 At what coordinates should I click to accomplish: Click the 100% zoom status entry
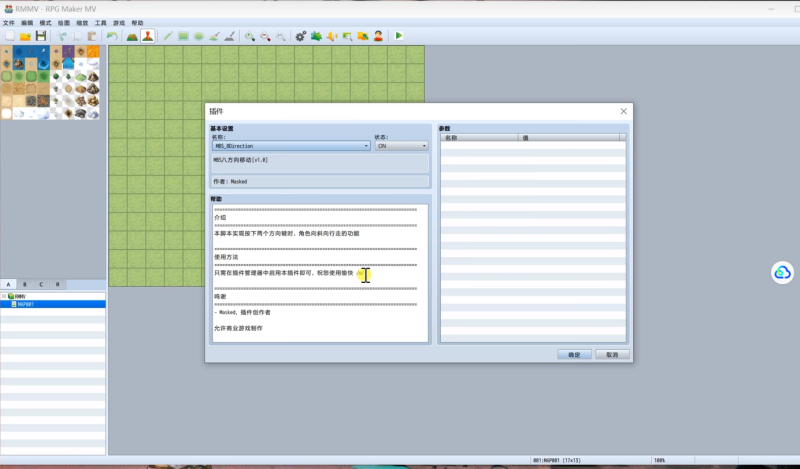[x=660, y=460]
